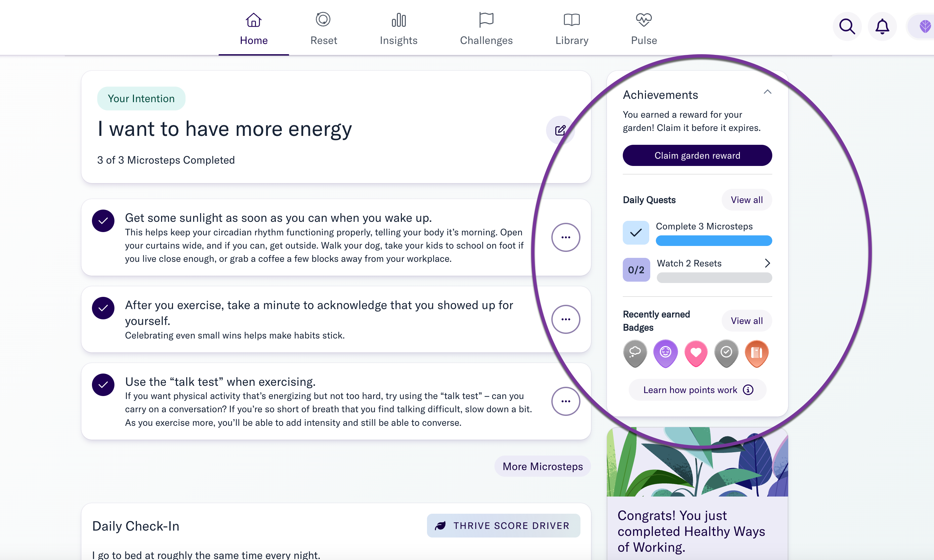Viewport: 934px width, 560px height.
Task: Open the purple smiley face badge
Action: point(665,353)
